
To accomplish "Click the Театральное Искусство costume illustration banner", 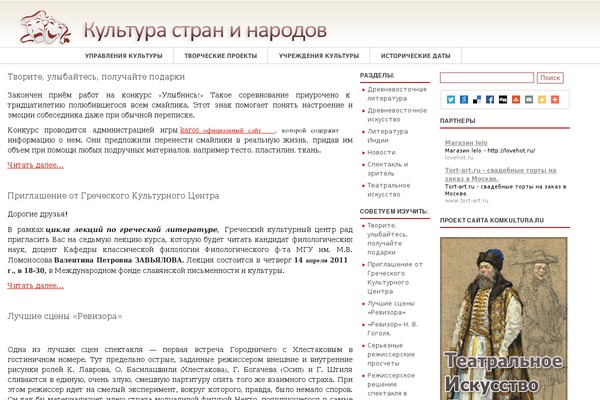I will 504,318.
